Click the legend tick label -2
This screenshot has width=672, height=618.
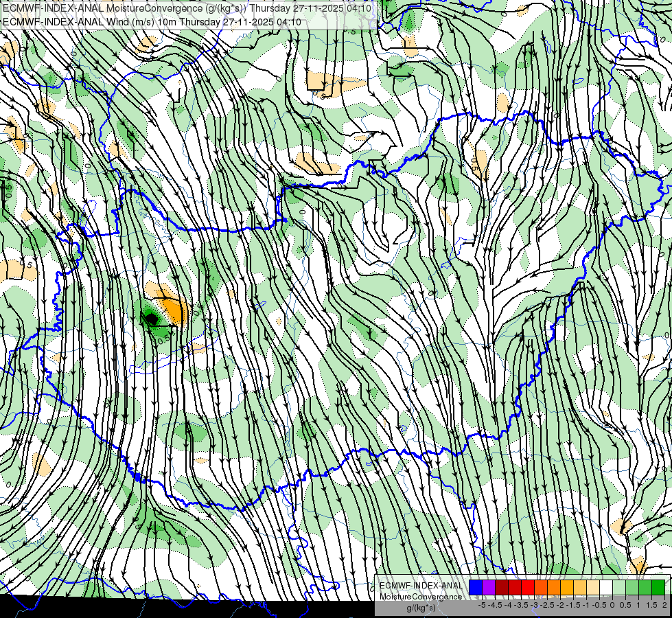pos(560,605)
